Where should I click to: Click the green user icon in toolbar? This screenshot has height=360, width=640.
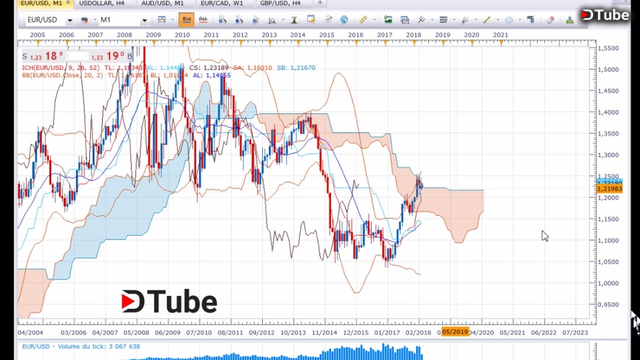pyautogui.click(x=570, y=20)
